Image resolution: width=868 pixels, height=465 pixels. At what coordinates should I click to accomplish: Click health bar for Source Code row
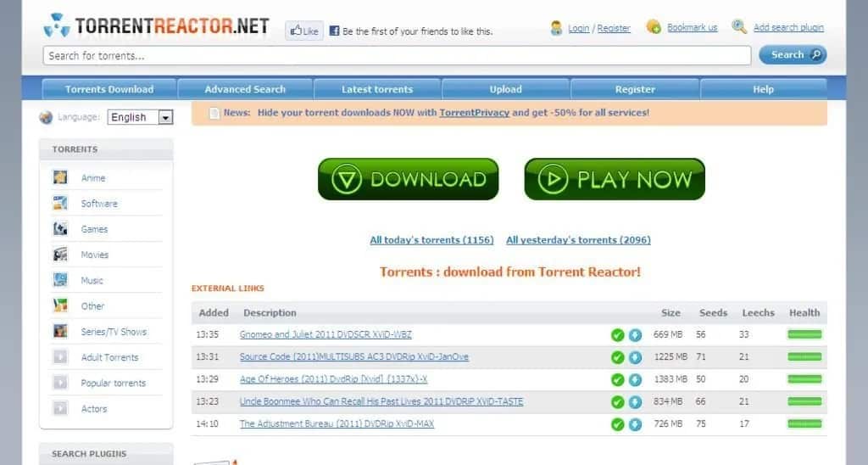[x=805, y=357]
